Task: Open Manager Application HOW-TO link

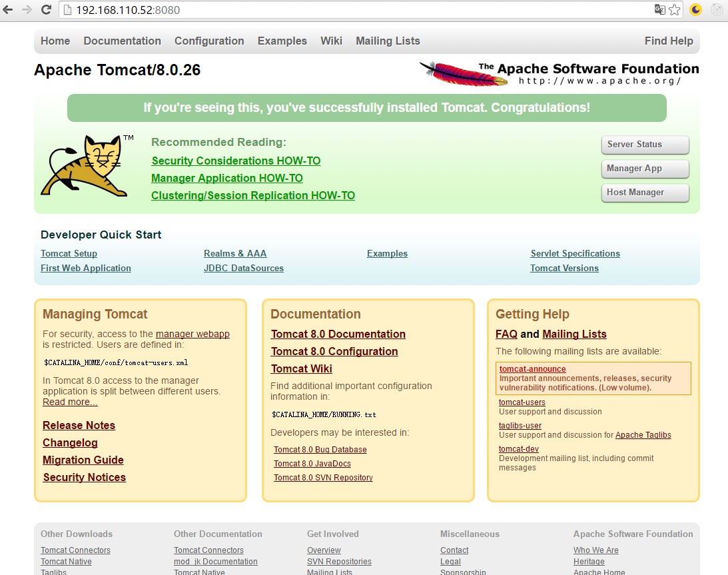Action: (227, 179)
